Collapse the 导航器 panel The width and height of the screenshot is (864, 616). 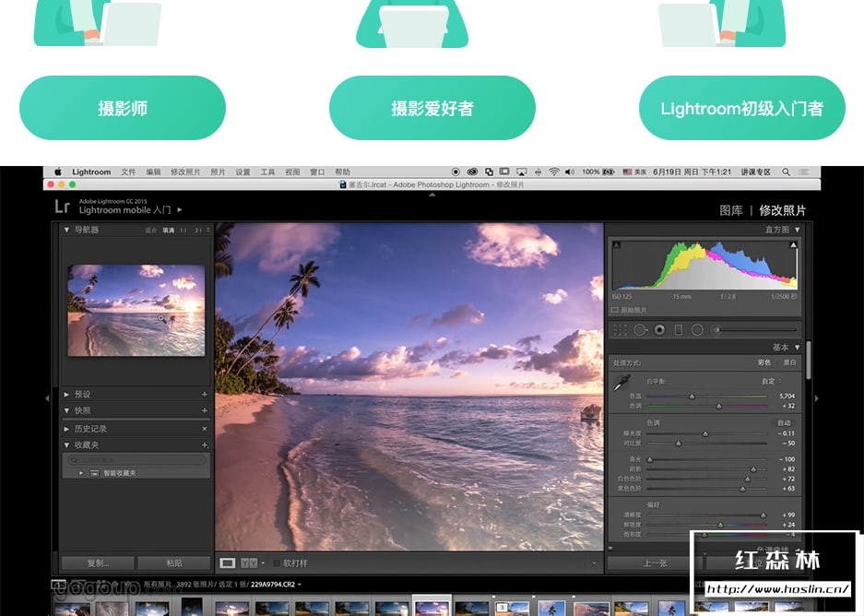click(x=66, y=230)
